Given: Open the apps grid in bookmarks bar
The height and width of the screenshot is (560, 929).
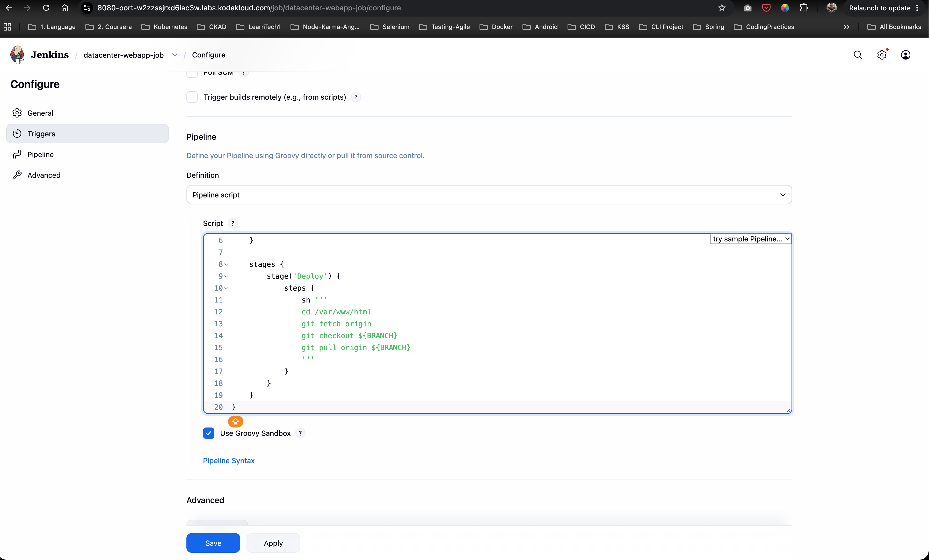Looking at the screenshot, I should [x=7, y=27].
